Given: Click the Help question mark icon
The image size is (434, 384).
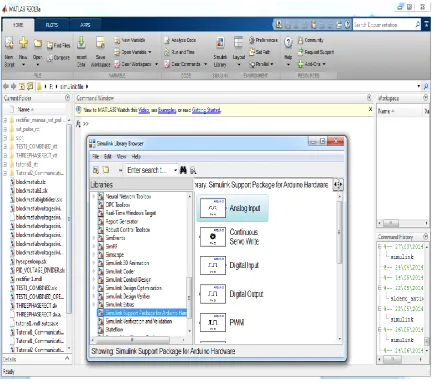Looking at the screenshot, I should [288, 42].
